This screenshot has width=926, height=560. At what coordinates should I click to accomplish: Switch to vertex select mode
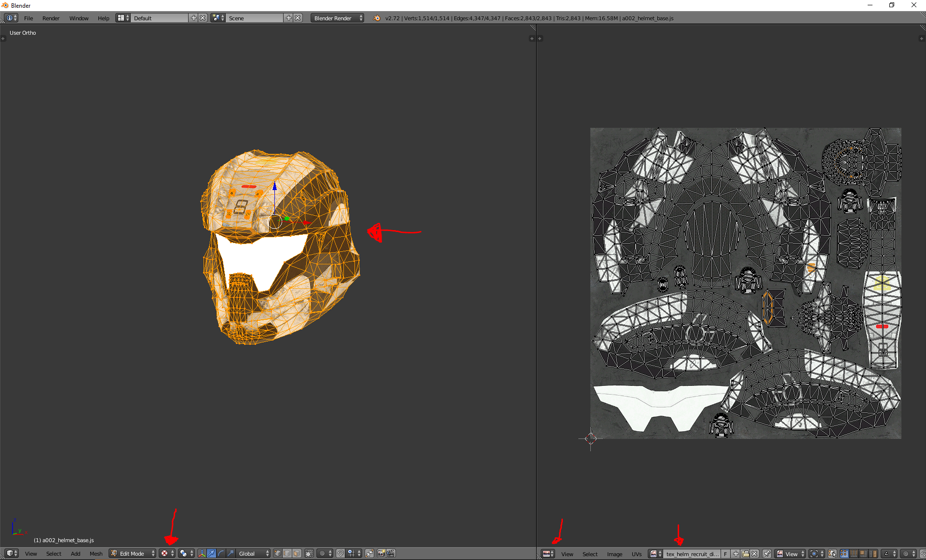tap(277, 553)
